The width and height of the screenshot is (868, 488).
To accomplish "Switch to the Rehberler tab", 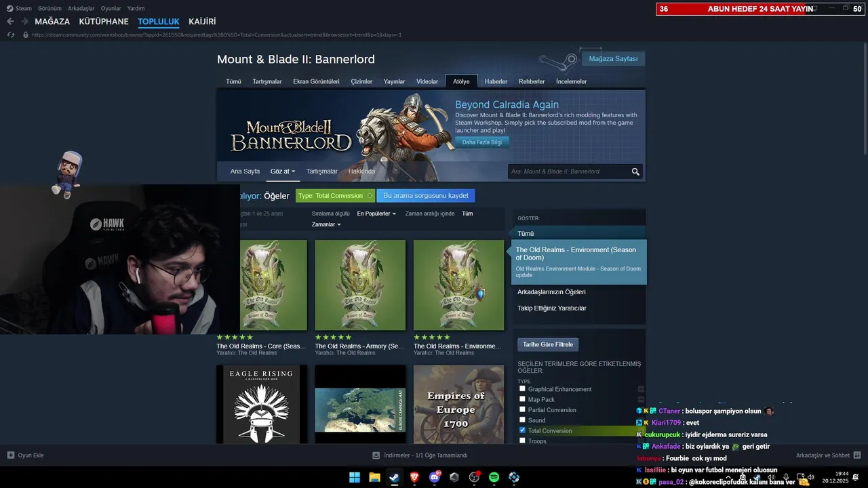I will tap(532, 81).
